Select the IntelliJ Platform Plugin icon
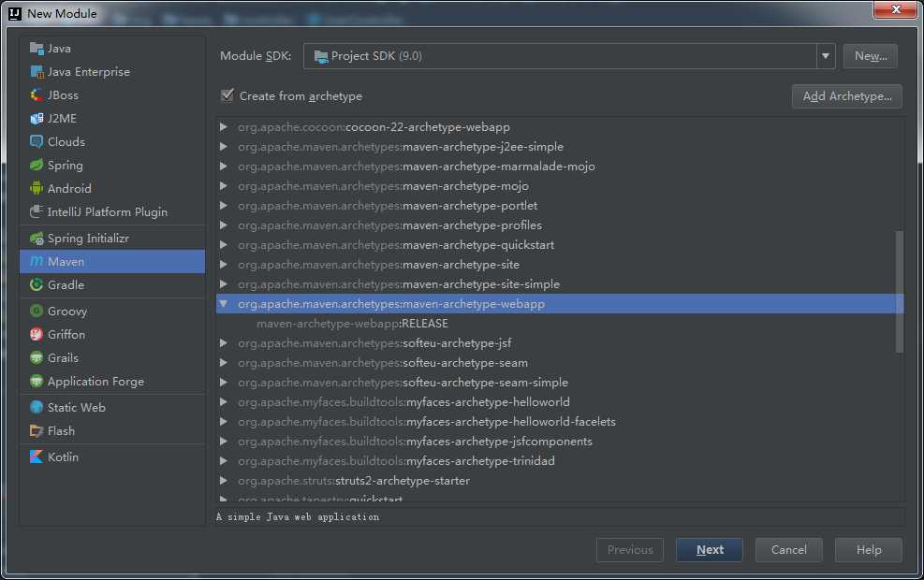Image resolution: width=924 pixels, height=580 pixels. pyautogui.click(x=37, y=212)
